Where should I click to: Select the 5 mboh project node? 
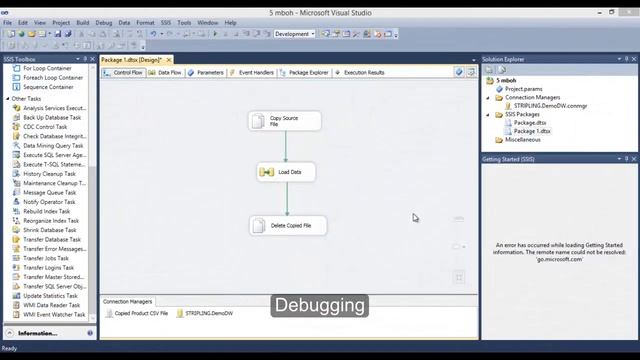[501, 81]
